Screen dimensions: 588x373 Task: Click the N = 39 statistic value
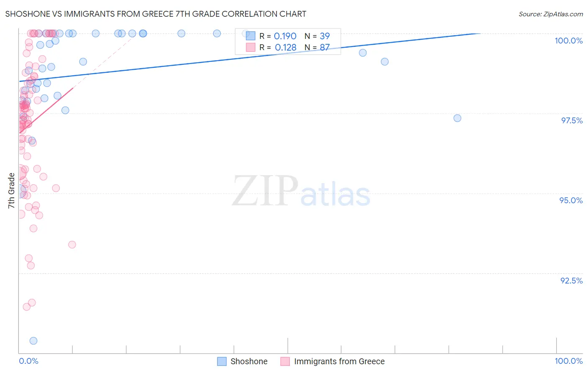(317, 36)
